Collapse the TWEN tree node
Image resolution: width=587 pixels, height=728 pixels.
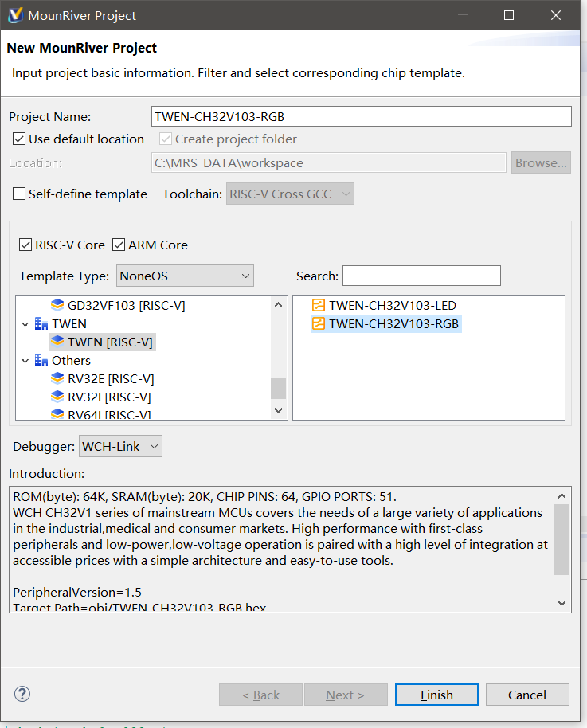[25, 324]
